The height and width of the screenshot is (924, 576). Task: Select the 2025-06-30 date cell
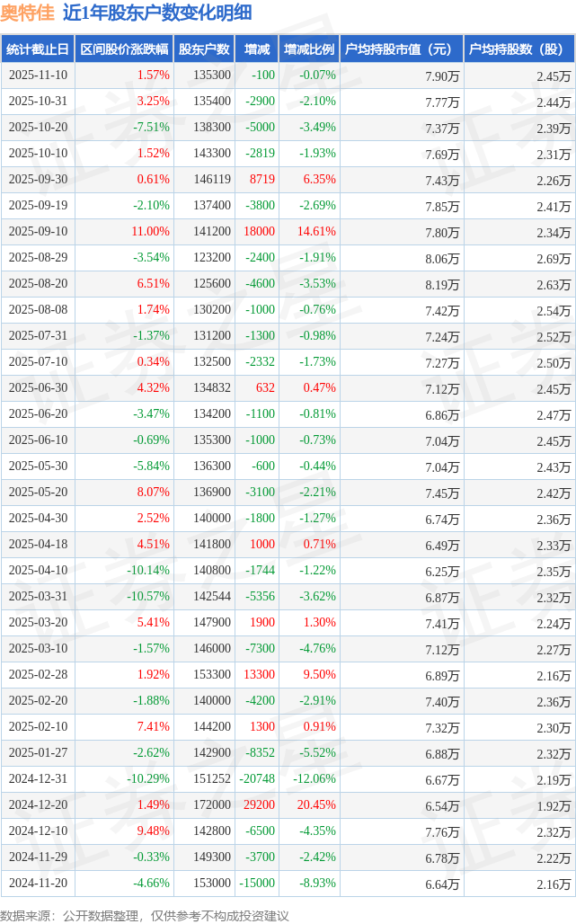pos(38,387)
